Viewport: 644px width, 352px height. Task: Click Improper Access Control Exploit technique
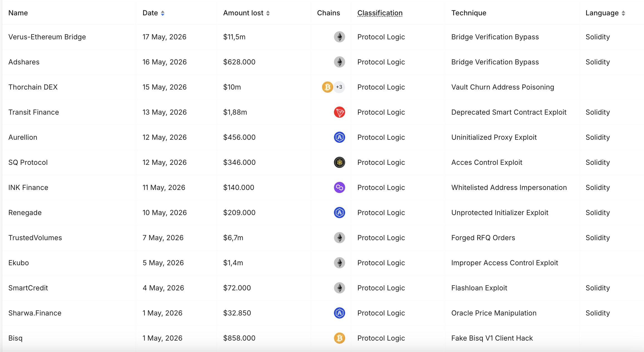click(504, 263)
